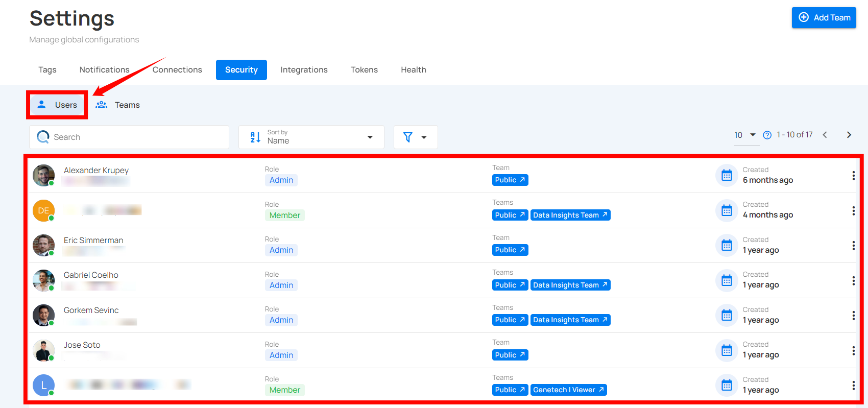Image resolution: width=868 pixels, height=408 pixels.
Task: Open options menu for Jose Soto
Action: coord(853,351)
